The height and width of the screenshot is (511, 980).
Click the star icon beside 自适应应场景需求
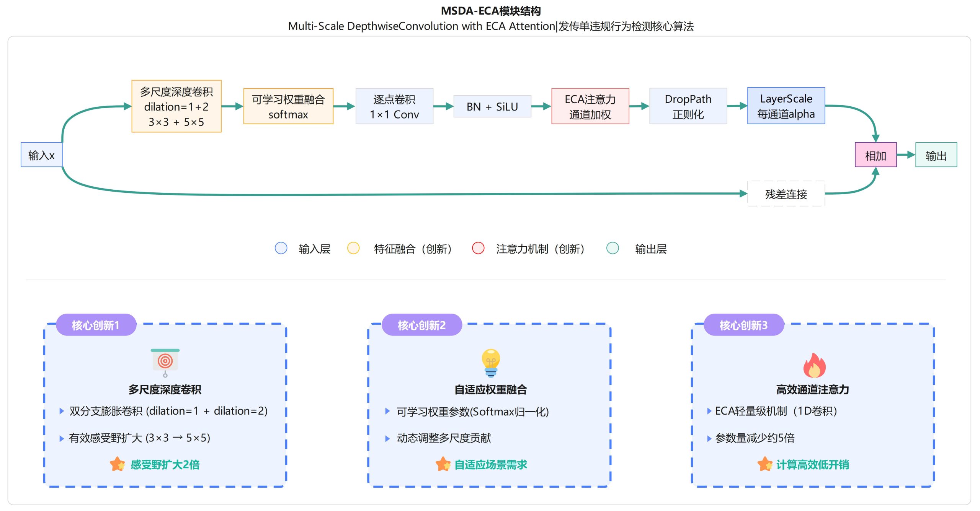[x=443, y=464]
